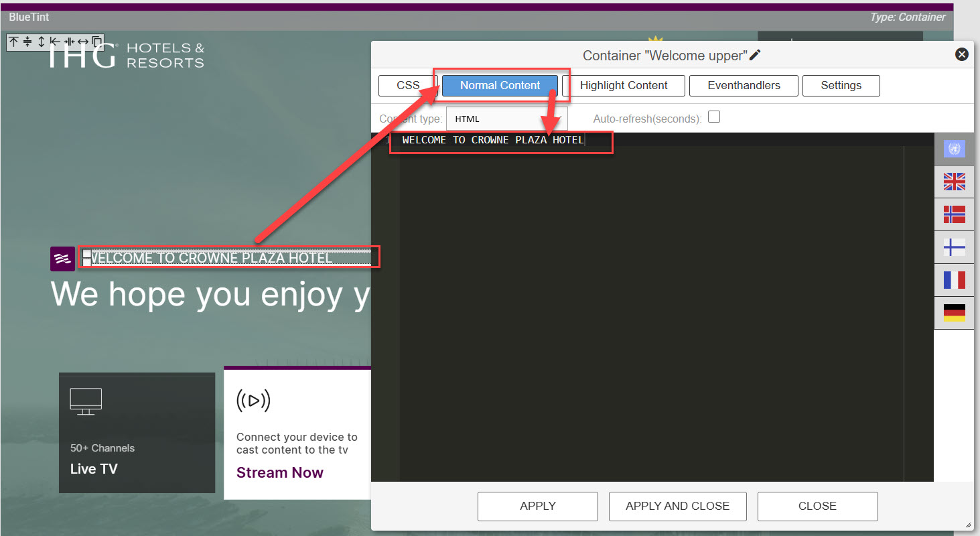Open the Eventhandlers tab
The height and width of the screenshot is (536, 980).
point(744,86)
